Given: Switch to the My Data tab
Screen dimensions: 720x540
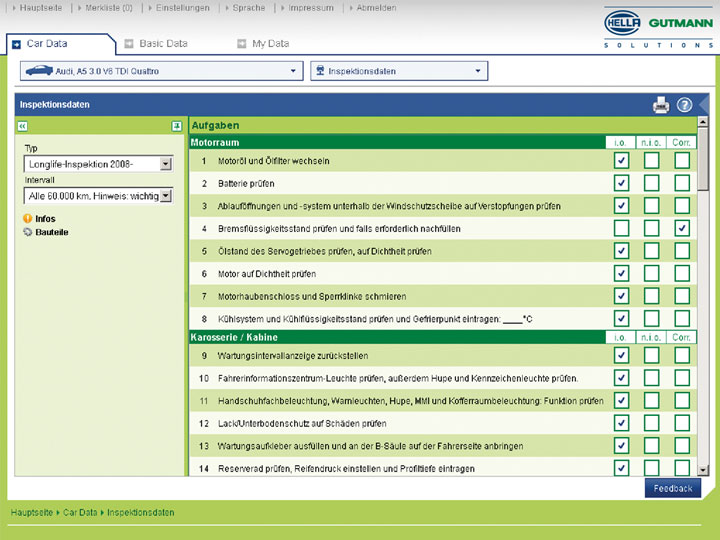Looking at the screenshot, I should click(270, 44).
